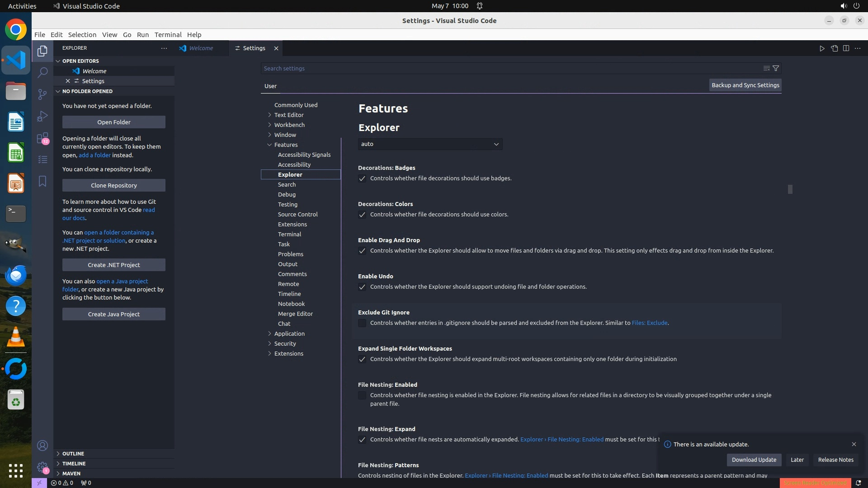Open the Source Control view icon
The width and height of the screenshot is (868, 488).
click(x=42, y=94)
